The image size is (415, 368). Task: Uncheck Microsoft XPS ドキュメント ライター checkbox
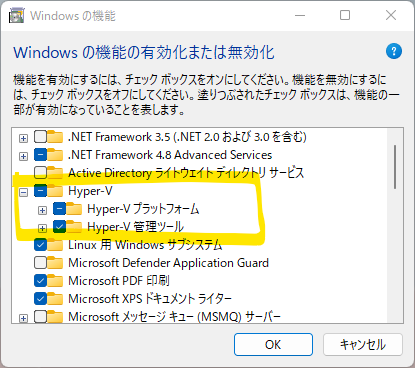click(40, 299)
